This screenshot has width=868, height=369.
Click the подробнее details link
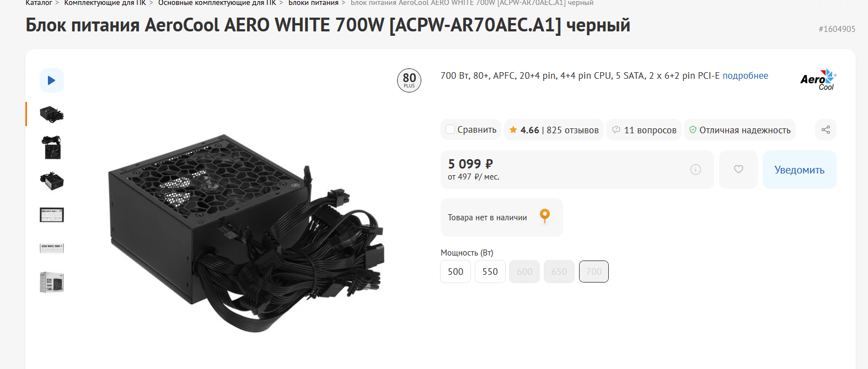pyautogui.click(x=745, y=76)
